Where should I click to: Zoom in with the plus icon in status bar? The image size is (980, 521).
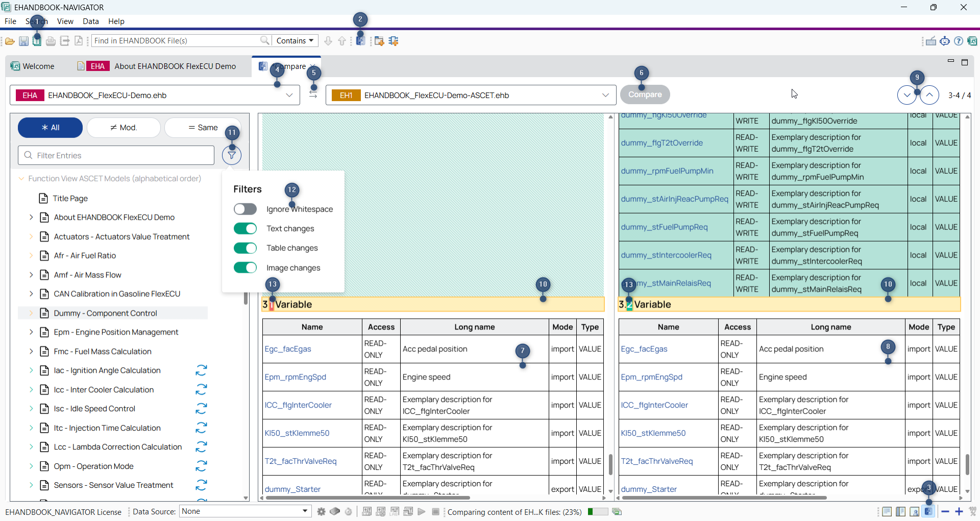(959, 511)
